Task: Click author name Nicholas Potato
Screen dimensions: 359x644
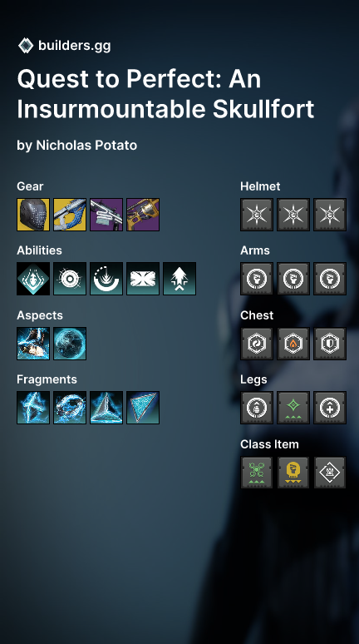Action: coord(86,145)
